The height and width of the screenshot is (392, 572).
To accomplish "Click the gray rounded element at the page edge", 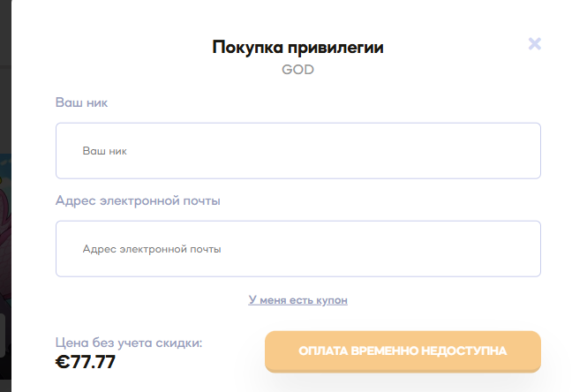I will coord(2,335).
